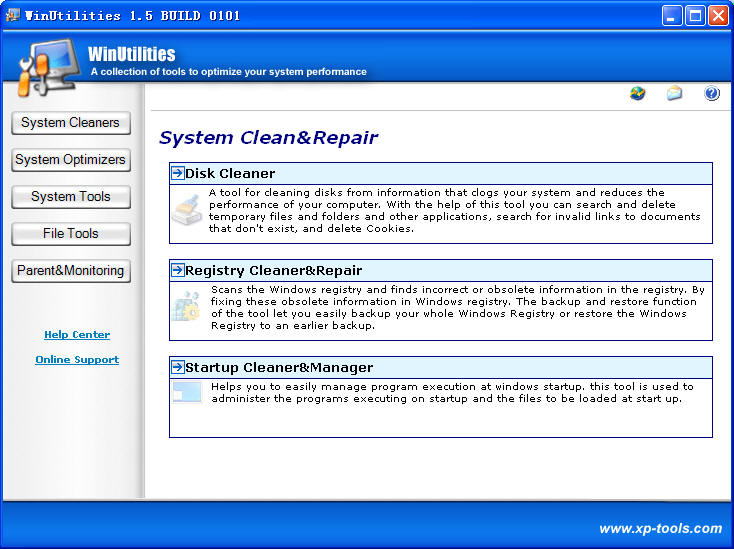
Task: Click the Disk Cleaner brush icon
Action: click(x=187, y=210)
